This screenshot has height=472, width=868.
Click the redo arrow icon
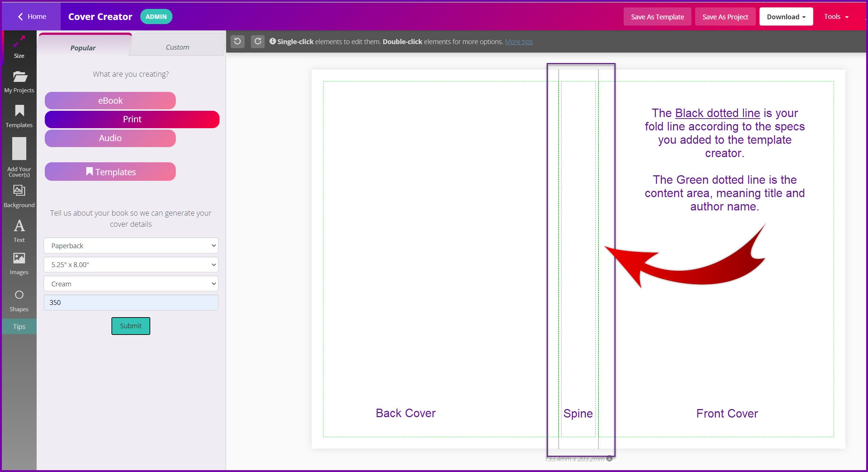[258, 41]
